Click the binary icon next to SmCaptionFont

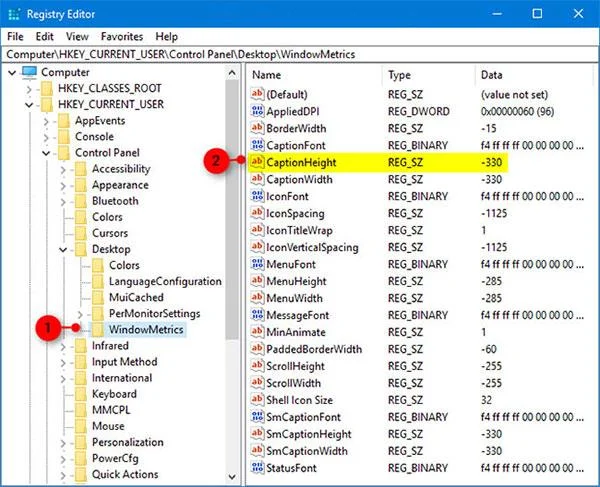tap(257, 417)
